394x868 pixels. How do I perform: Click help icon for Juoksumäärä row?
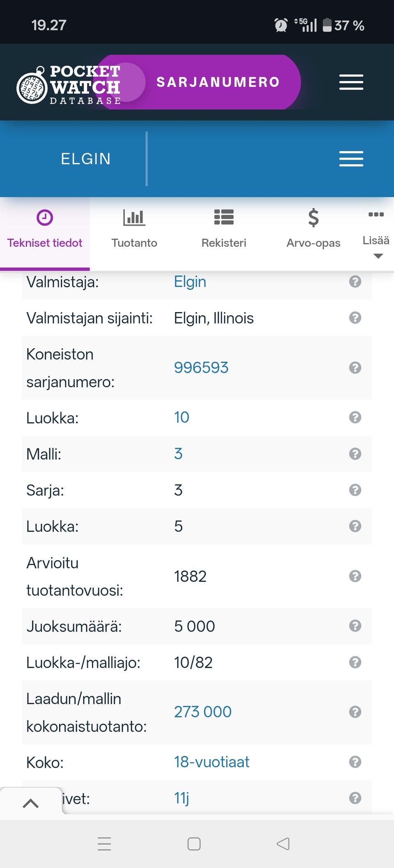point(355,626)
